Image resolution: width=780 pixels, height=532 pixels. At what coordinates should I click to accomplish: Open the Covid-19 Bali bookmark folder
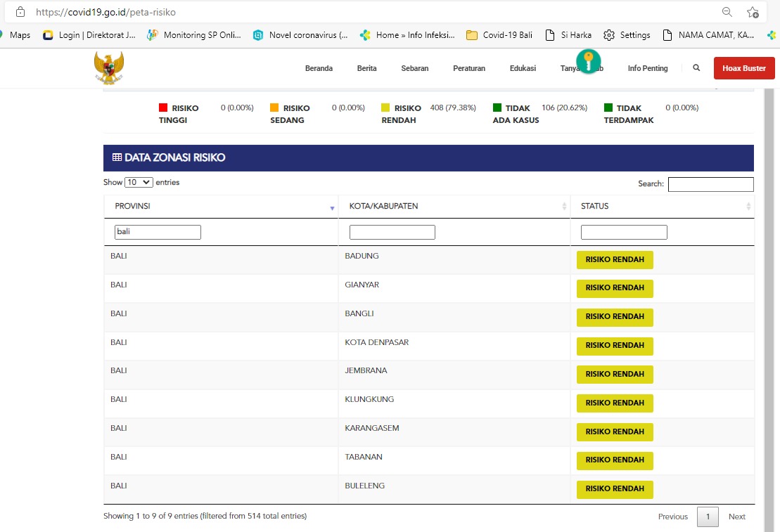click(499, 34)
